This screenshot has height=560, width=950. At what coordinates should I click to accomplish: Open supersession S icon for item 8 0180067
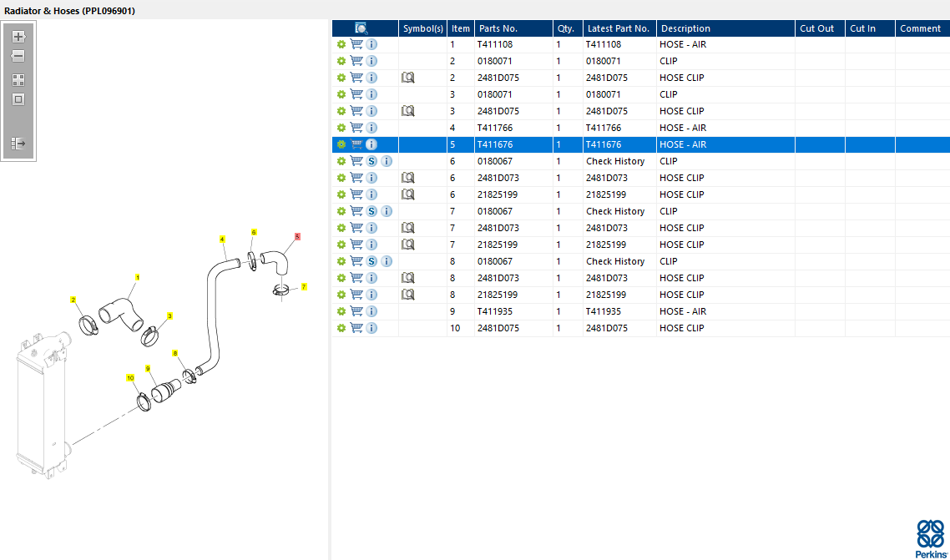pyautogui.click(x=371, y=261)
